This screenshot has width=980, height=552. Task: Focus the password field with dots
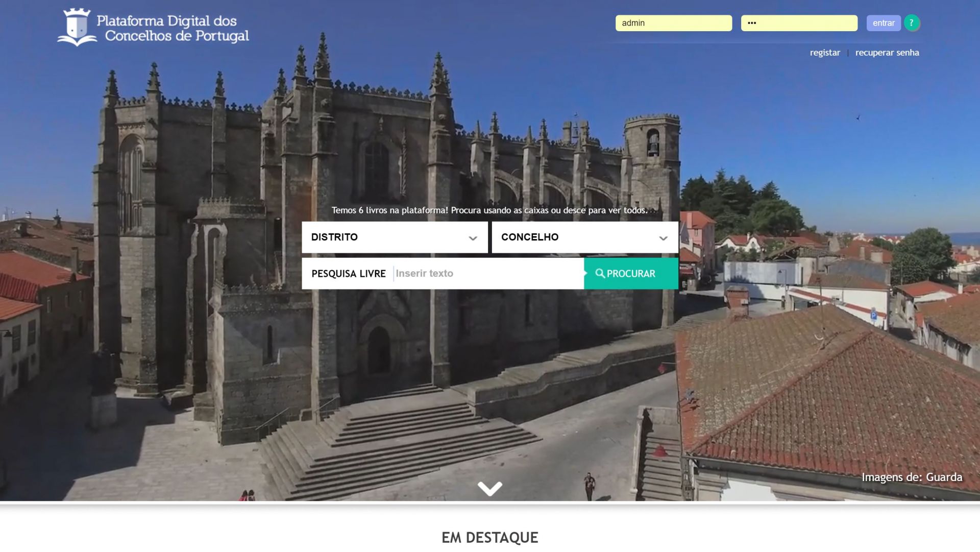coord(799,23)
